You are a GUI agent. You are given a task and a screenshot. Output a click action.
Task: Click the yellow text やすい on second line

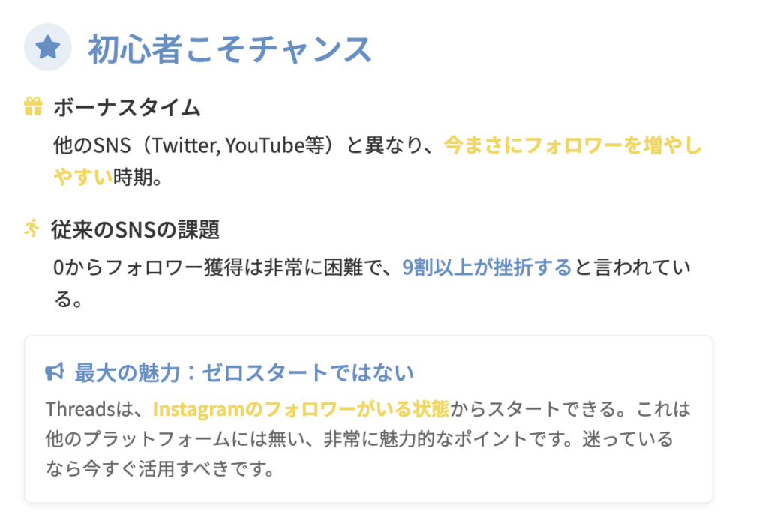pos(82,178)
